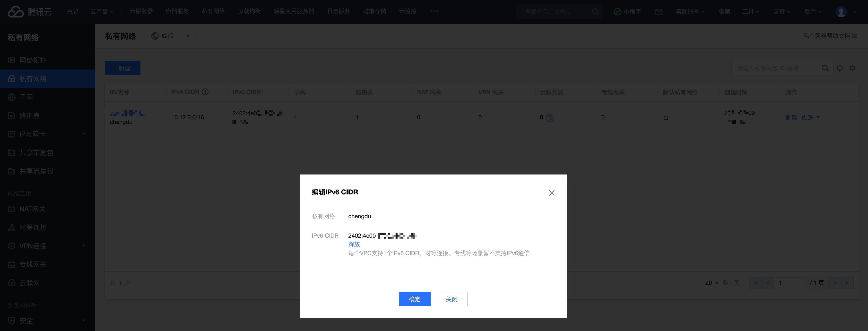Click the mail message icon in header
This screenshot has height=331, width=868.
tap(658, 12)
